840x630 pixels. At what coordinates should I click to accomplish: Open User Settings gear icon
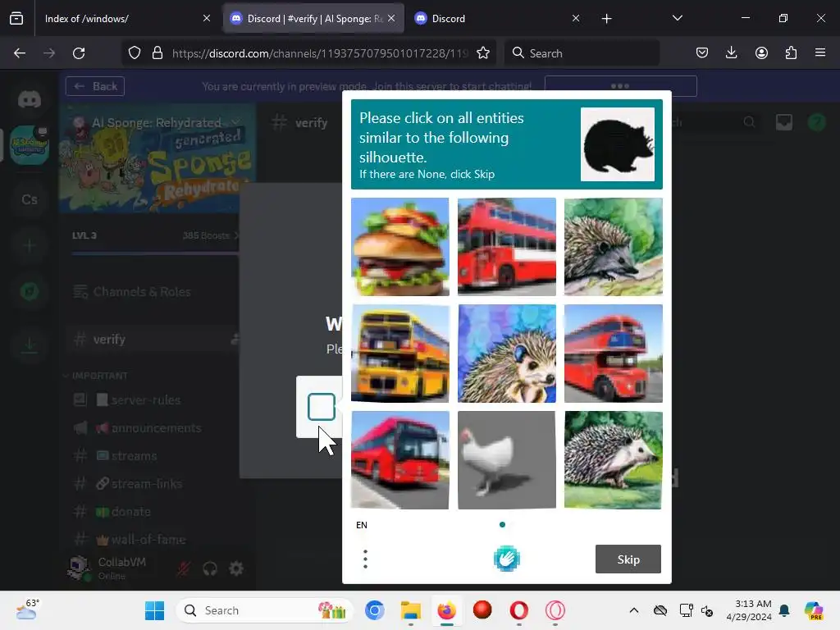(x=236, y=568)
